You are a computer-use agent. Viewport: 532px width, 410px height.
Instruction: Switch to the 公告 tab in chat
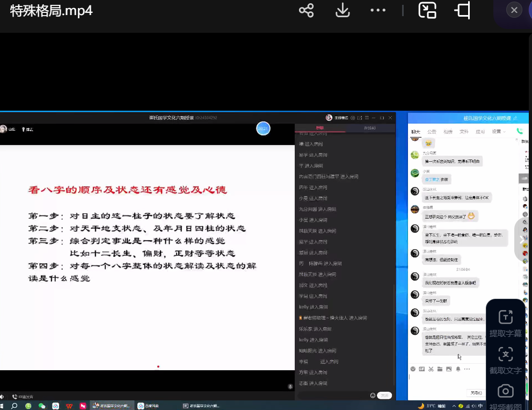click(432, 132)
